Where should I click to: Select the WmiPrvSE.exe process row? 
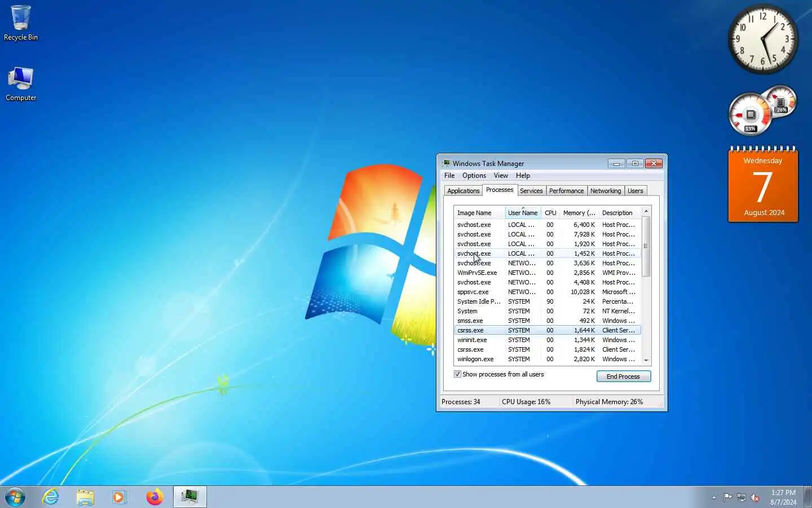click(x=548, y=273)
